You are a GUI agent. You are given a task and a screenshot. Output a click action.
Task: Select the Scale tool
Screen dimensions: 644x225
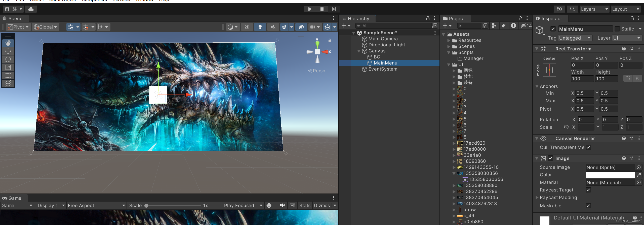[x=8, y=67]
